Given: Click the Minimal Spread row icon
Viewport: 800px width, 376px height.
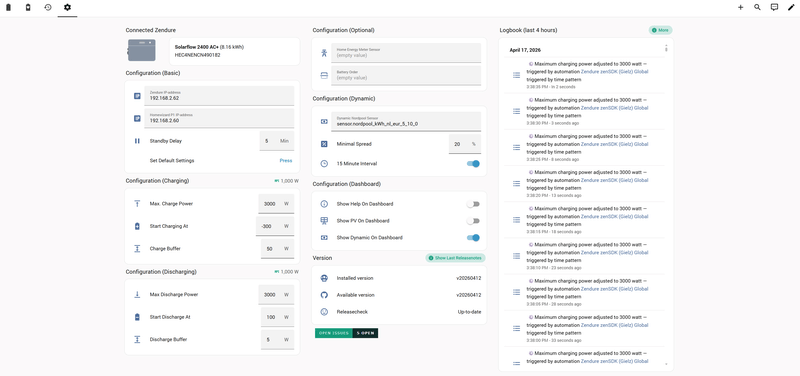Looking at the screenshot, I should 323,144.
